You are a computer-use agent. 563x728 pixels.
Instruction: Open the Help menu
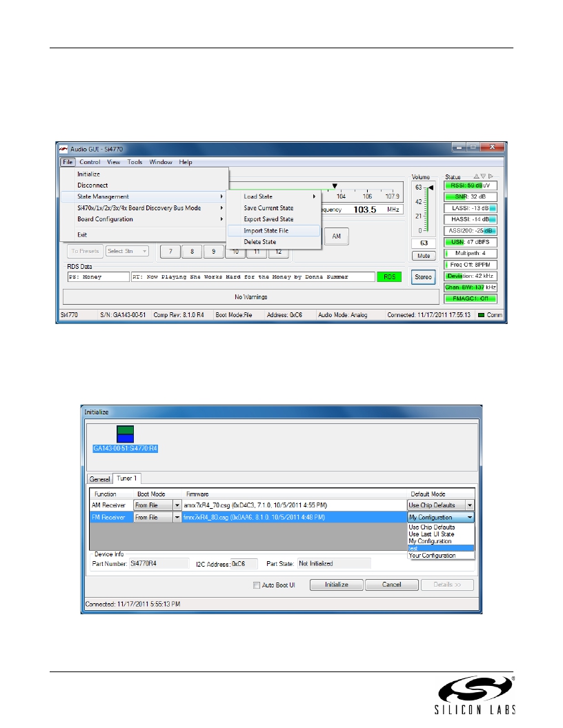[x=186, y=162]
